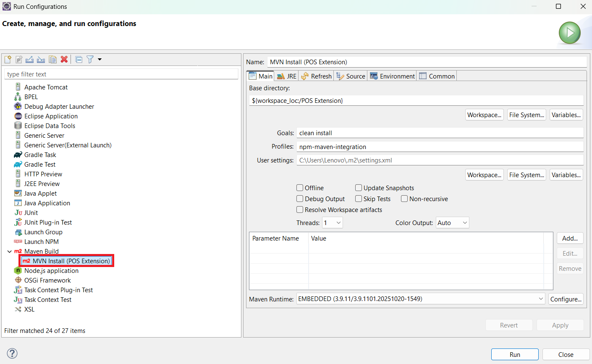Click the filter funnel icon
This screenshot has height=364, width=592.
[90, 60]
